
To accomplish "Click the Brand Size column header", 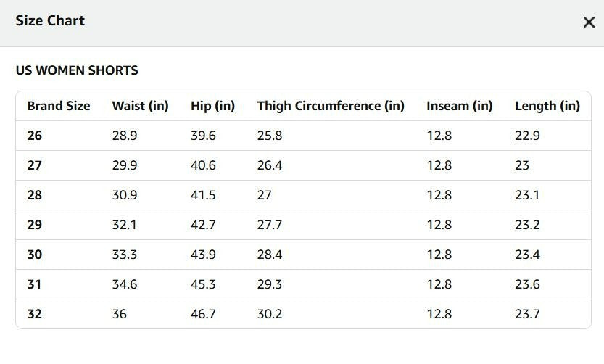I will coord(59,106).
